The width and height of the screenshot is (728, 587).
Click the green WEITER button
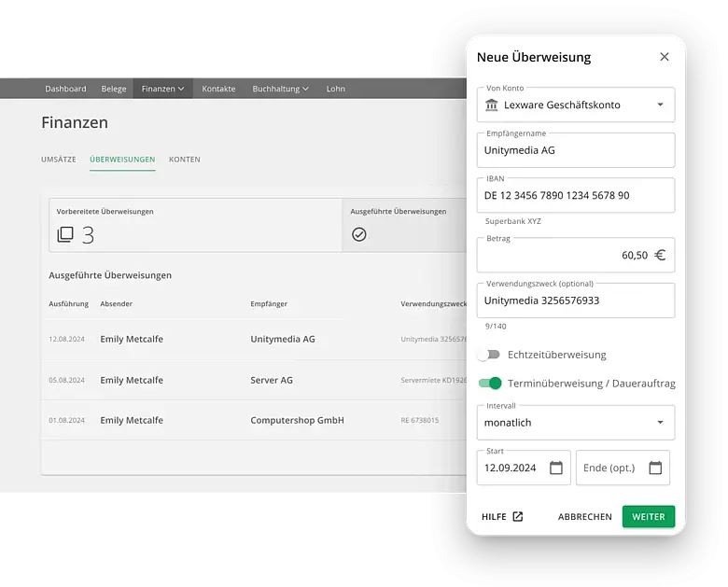(648, 516)
